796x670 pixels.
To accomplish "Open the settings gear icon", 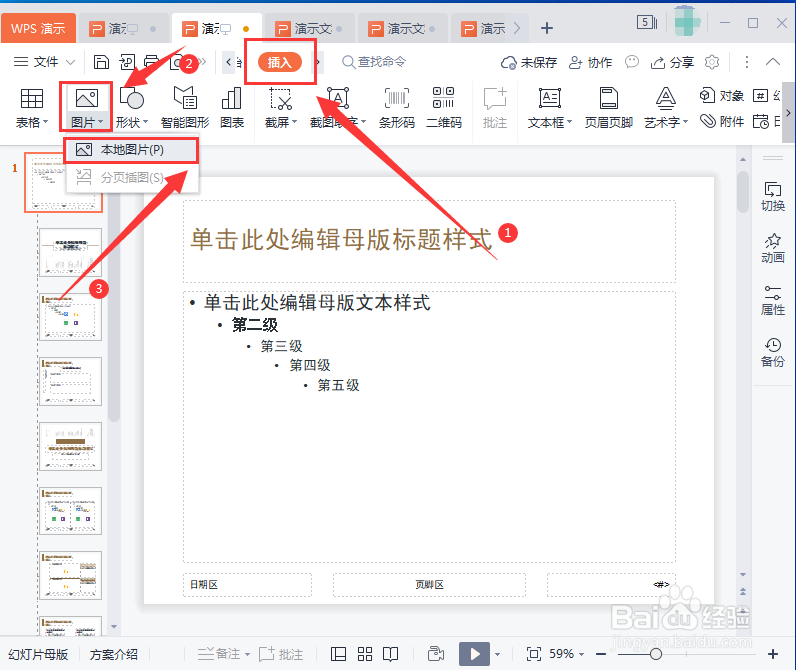I will 712,62.
